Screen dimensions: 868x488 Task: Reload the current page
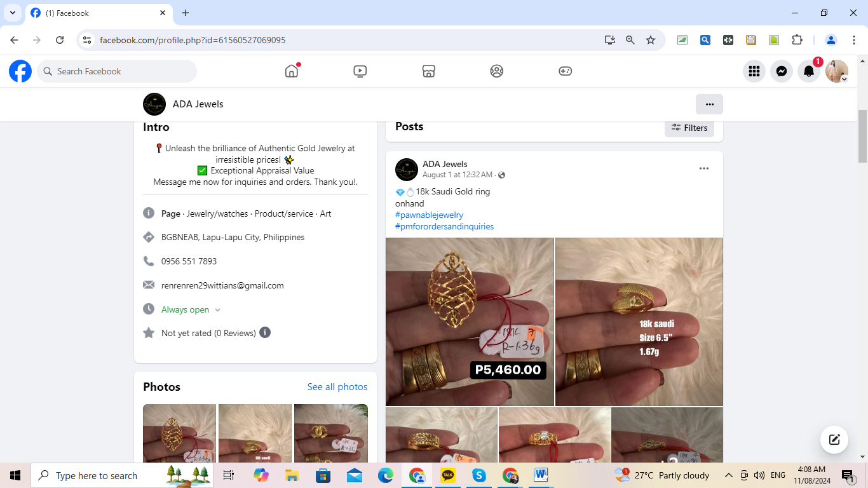click(60, 40)
